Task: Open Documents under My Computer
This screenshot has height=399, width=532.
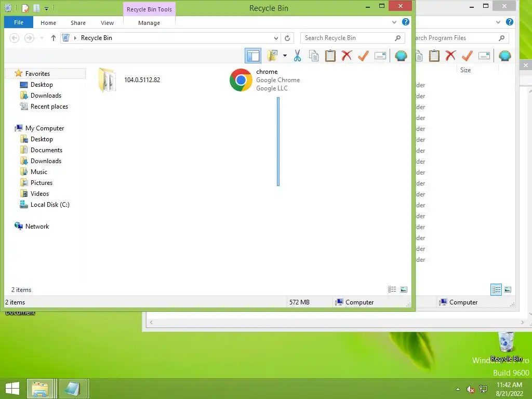Action: tap(46, 150)
